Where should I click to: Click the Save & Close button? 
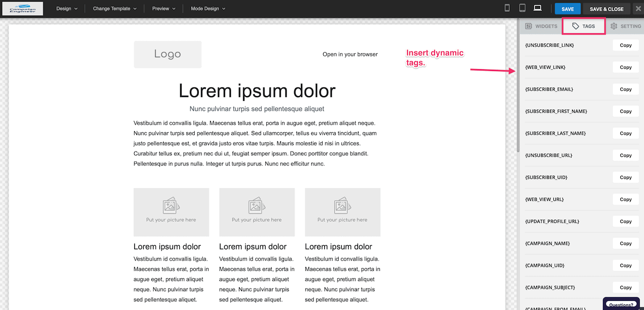[606, 9]
